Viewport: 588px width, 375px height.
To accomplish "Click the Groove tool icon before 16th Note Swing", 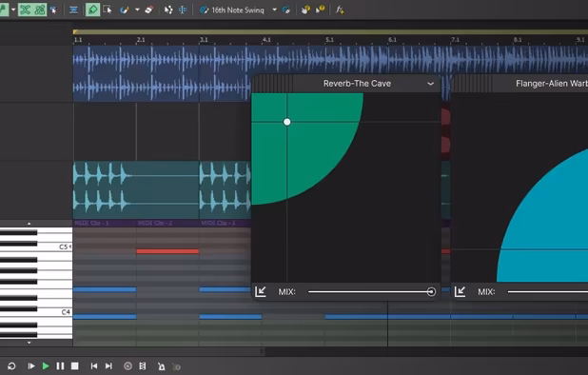I will [x=204, y=10].
